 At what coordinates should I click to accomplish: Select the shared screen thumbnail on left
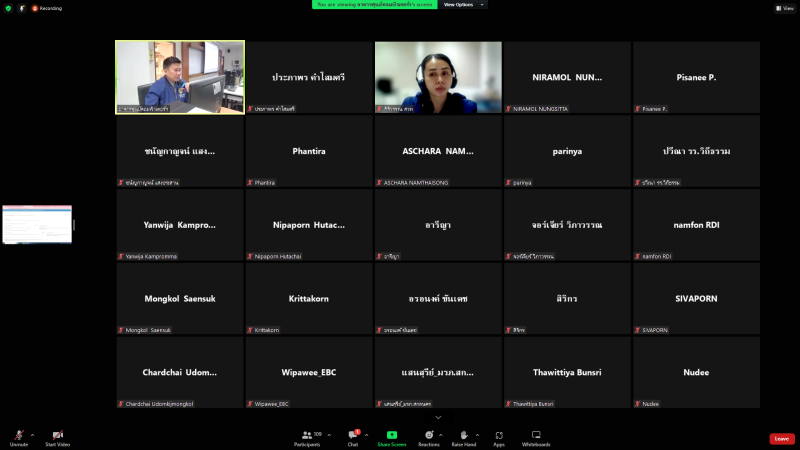[x=37, y=225]
